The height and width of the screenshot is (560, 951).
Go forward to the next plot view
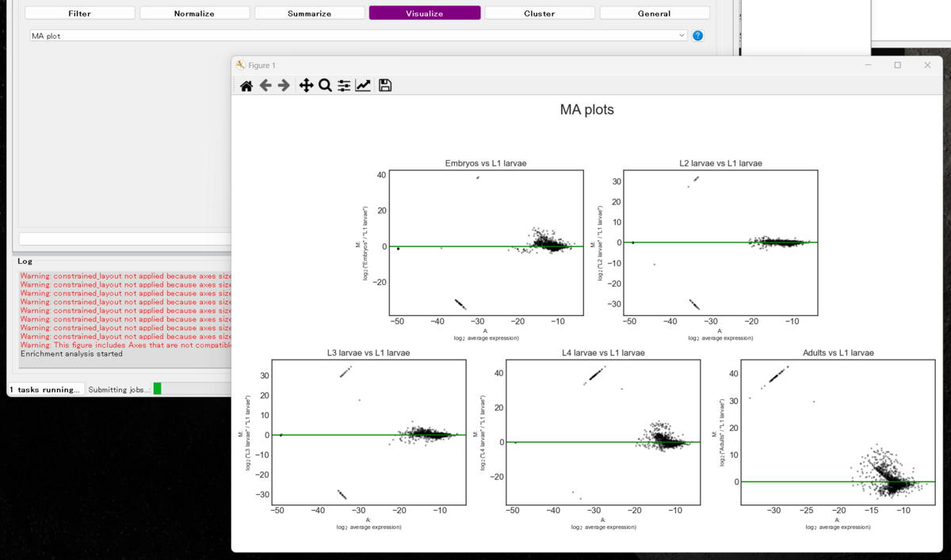[284, 85]
